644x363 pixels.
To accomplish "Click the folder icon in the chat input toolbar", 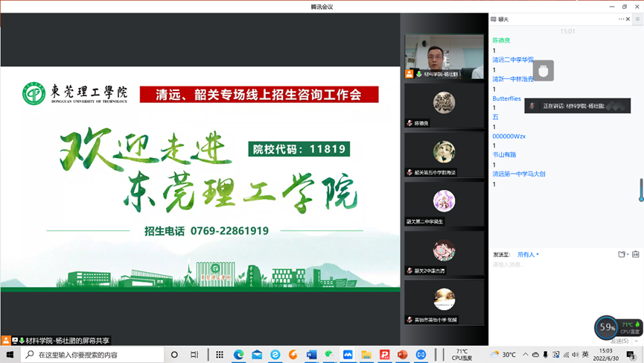I will coord(621,254).
